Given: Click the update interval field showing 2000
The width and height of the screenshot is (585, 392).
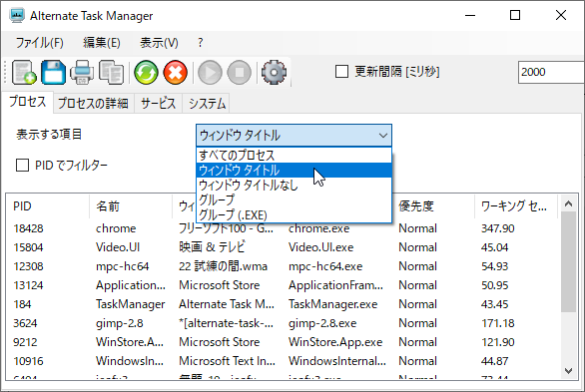Looking at the screenshot, I should pos(551,72).
